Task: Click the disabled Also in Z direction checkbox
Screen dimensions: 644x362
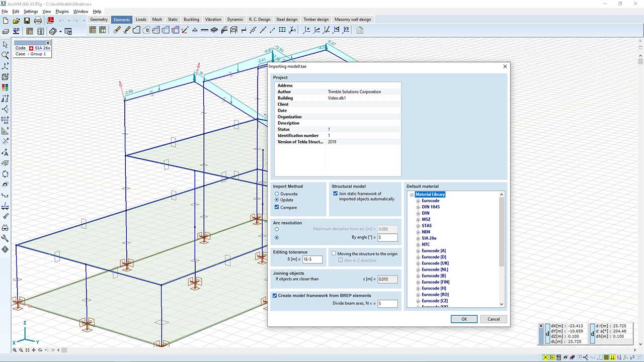Action: 341,260
